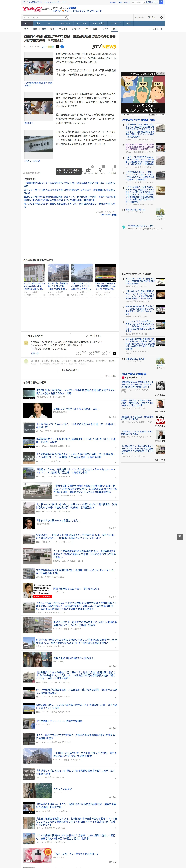The image size is (186, 868).
Task: Click the keyword search magnifier button
Action: pyautogui.click(x=66, y=18)
